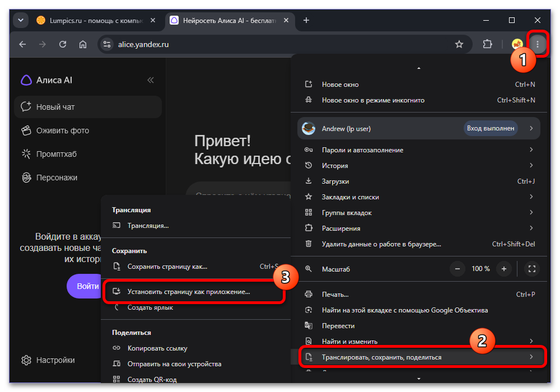Enter fullscreen mode via zoom row icon

(532, 269)
